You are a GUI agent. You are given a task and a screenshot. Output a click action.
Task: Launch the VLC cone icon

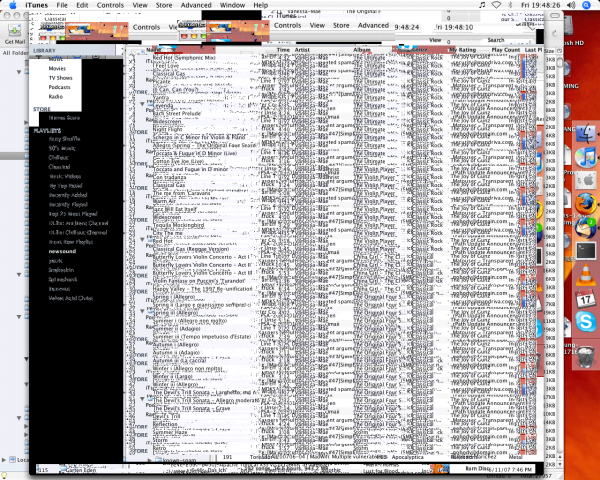pos(585,274)
